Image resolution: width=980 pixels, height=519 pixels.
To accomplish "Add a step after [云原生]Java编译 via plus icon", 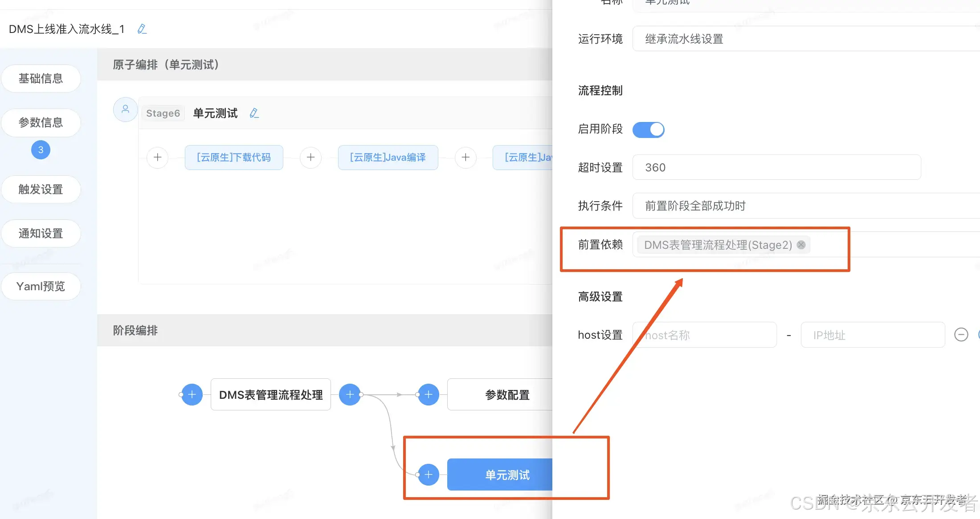I will [x=465, y=158].
